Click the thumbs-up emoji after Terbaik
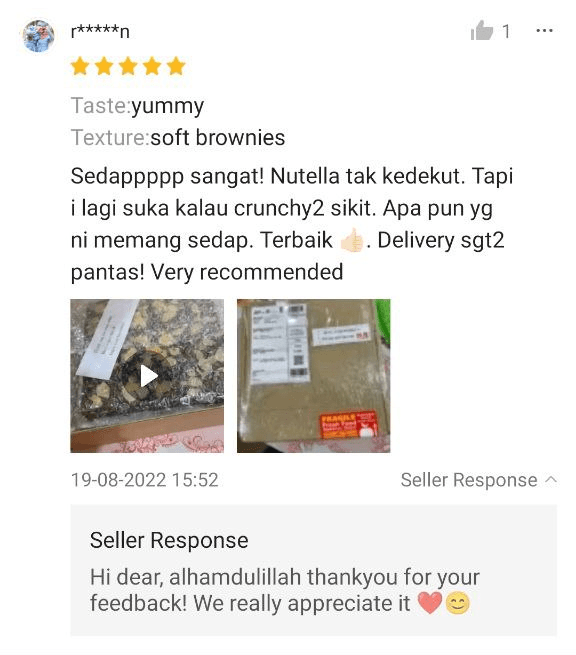576x655 pixels. click(x=352, y=240)
